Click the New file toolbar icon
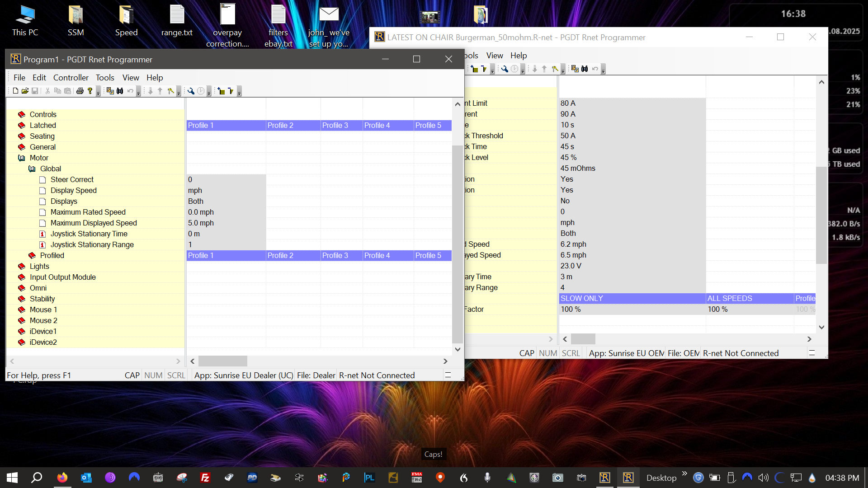This screenshot has width=868, height=488. (15, 91)
